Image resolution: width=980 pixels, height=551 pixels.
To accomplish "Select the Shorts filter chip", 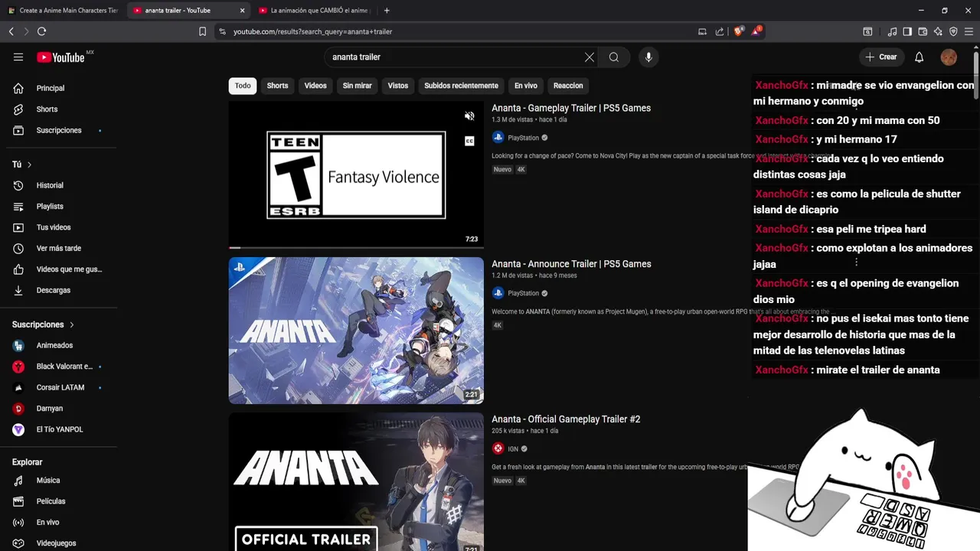I will click(277, 86).
